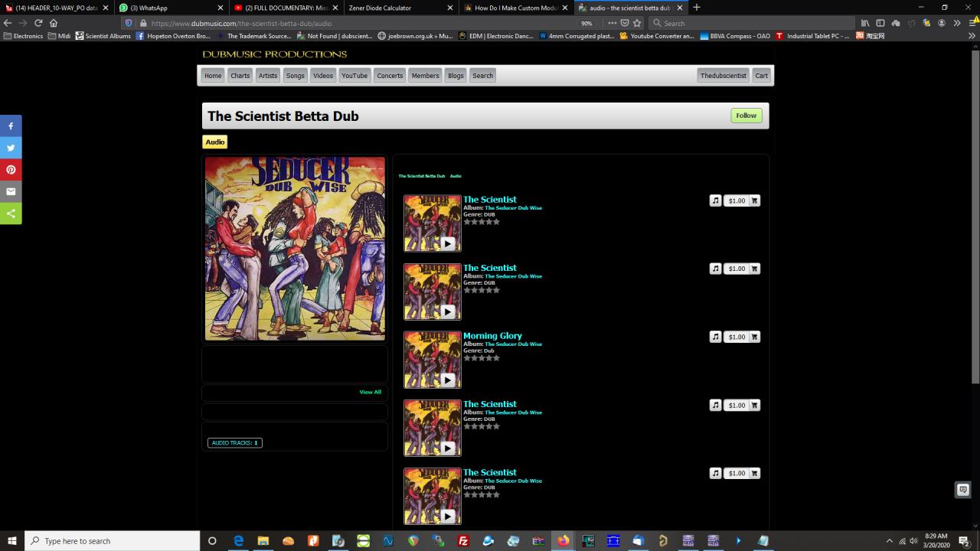Reload the current page

(x=38, y=23)
